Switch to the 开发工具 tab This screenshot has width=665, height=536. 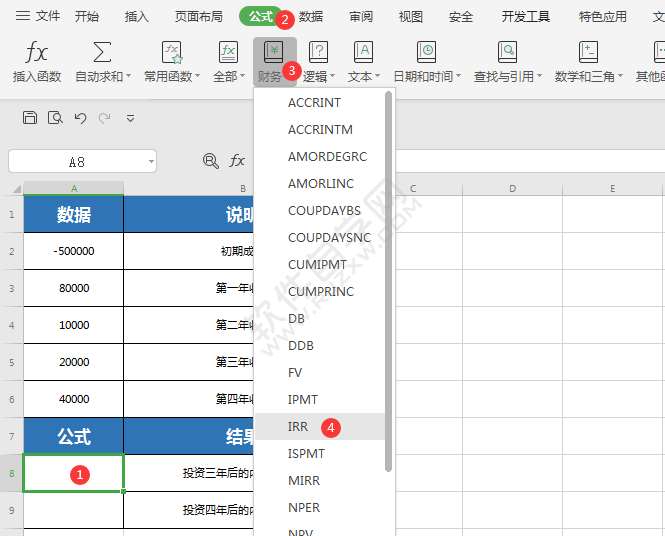(x=526, y=17)
